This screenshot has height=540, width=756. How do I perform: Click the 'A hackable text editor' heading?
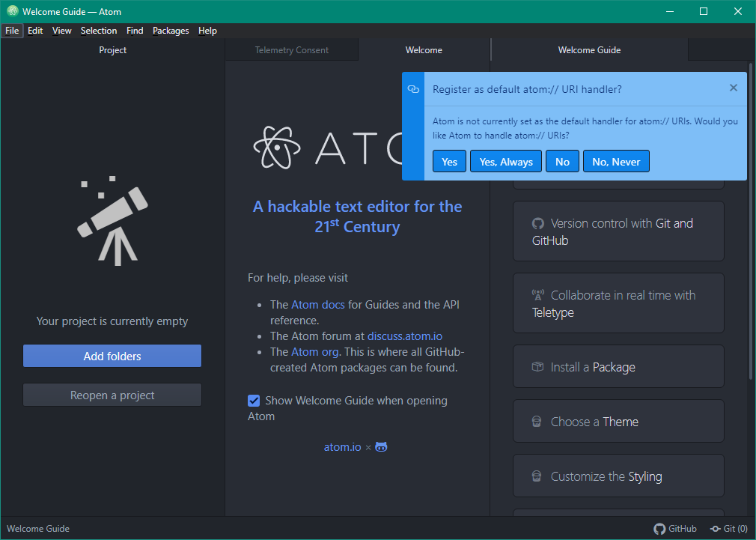(357, 216)
